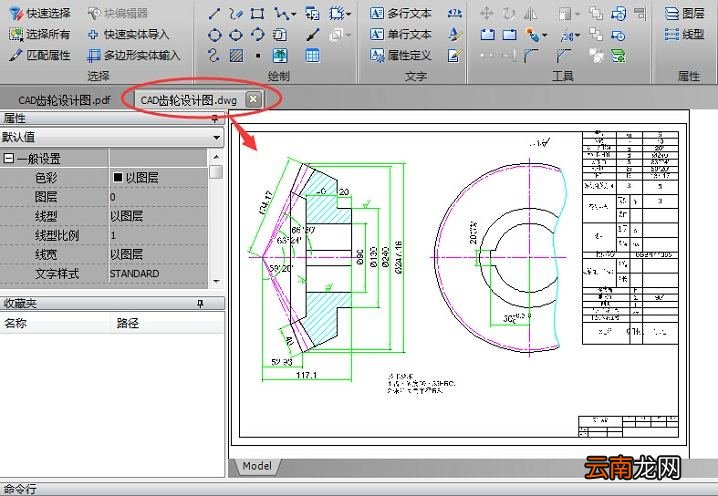The image size is (718, 496).
Task: Pin the 属性 panel
Action: (215, 119)
